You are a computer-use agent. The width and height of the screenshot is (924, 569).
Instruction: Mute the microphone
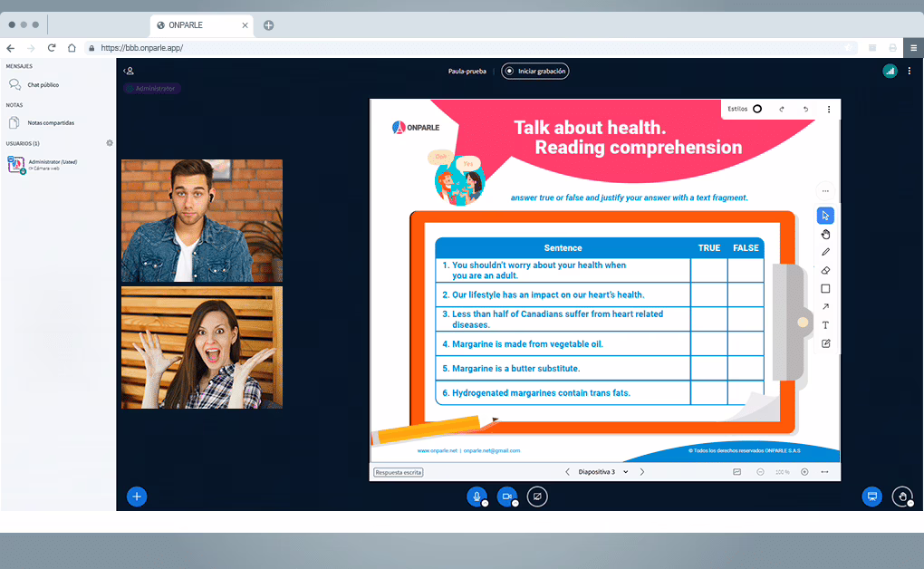476,497
